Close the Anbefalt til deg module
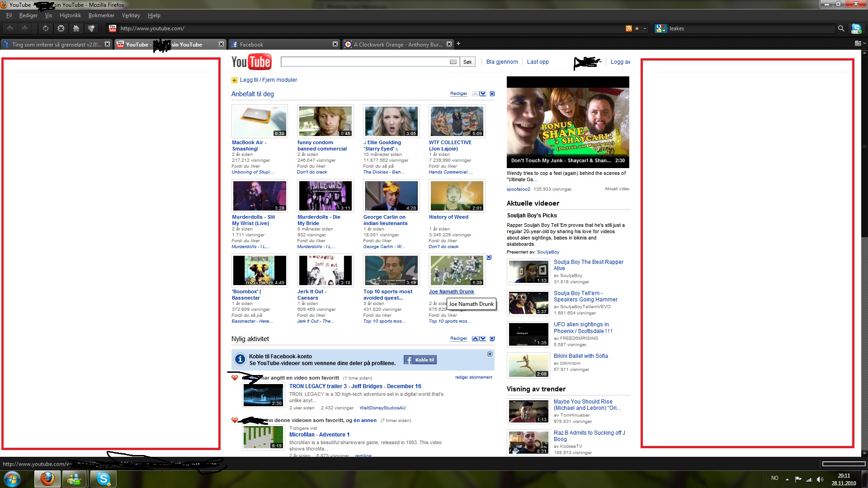This screenshot has height=488, width=868. (x=492, y=94)
